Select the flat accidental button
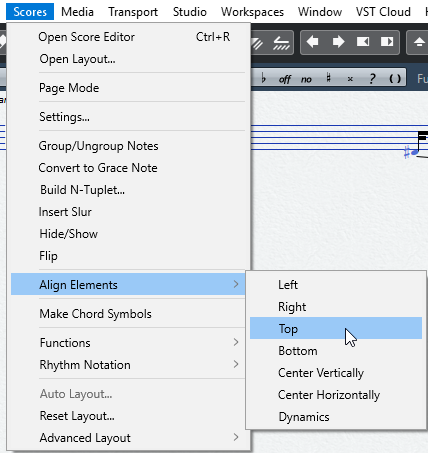The image size is (428, 453). tap(264, 79)
